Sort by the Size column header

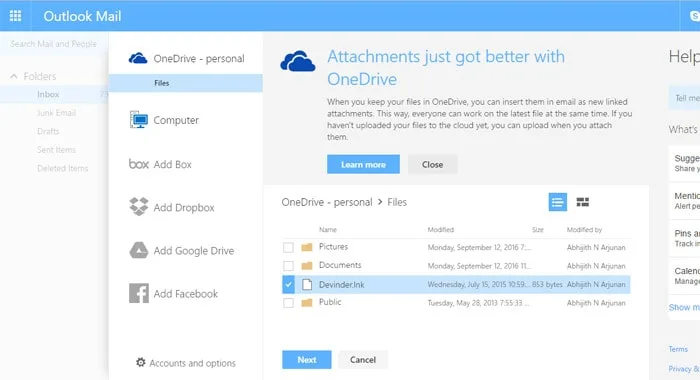538,230
